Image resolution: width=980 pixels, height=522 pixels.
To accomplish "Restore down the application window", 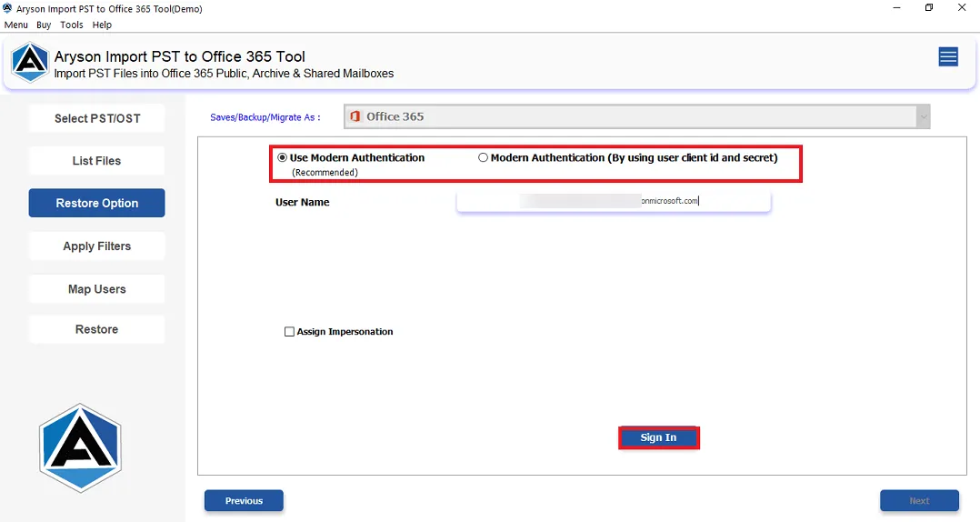I will [x=929, y=8].
